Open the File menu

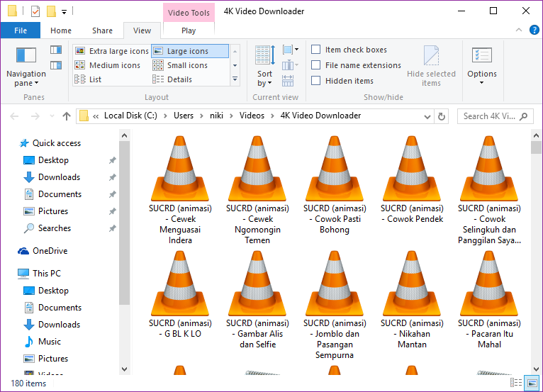tap(21, 30)
